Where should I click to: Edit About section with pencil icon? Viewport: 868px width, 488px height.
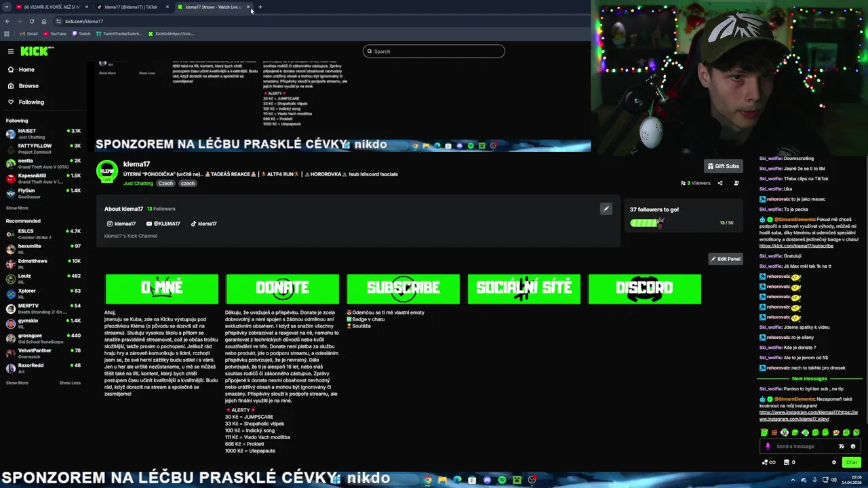coord(606,209)
